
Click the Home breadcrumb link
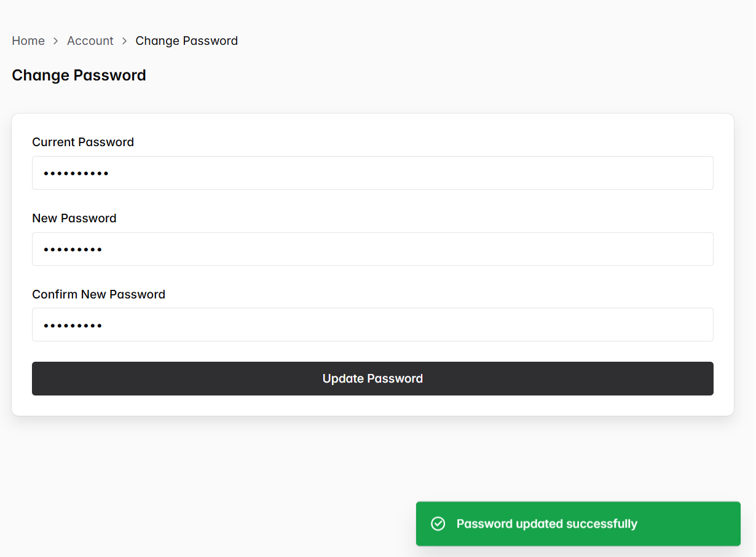(x=28, y=41)
